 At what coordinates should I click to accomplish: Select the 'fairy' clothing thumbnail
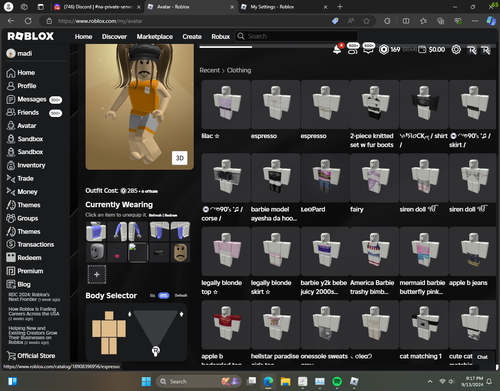pyautogui.click(x=375, y=178)
